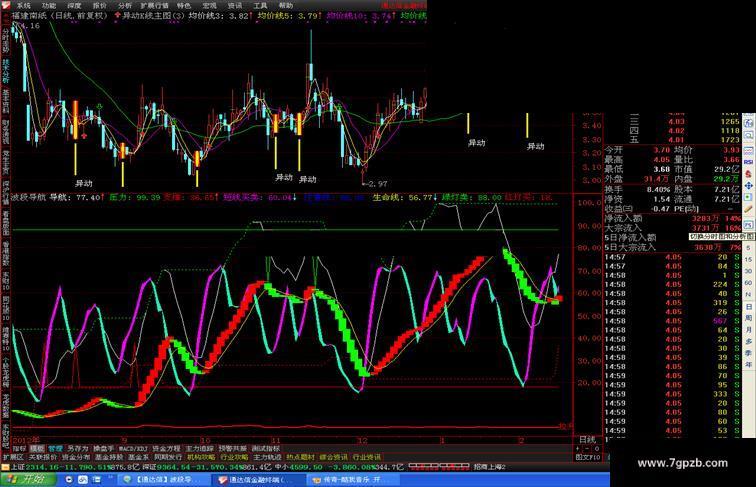Open the 工具 menu
This screenshot has height=487, width=756.
click(x=260, y=5)
